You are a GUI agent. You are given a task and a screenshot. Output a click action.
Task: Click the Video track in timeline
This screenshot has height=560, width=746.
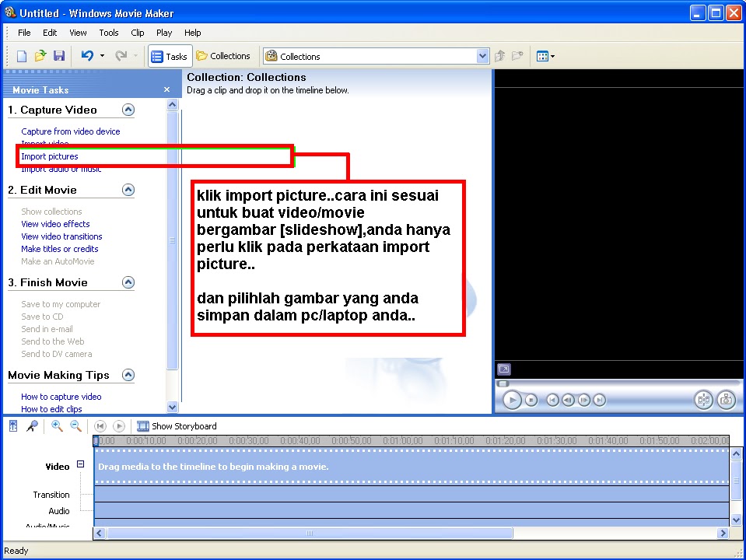click(412, 466)
